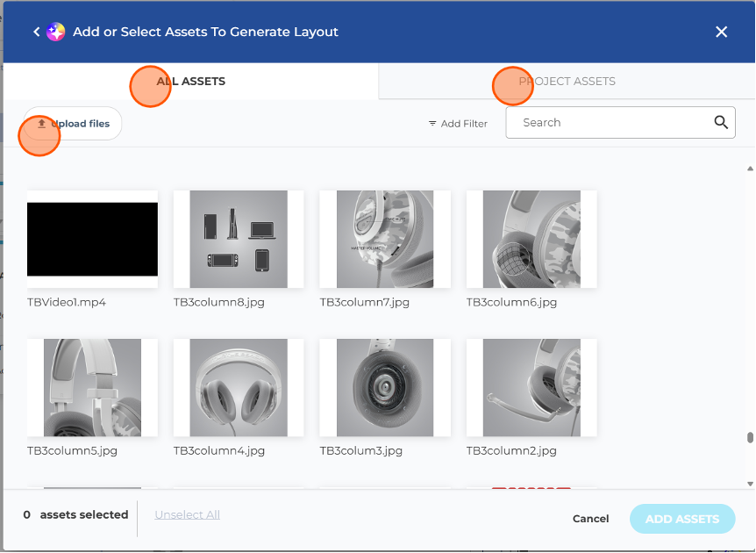
Task: Click the sparkle AI layout icon
Action: 55,32
